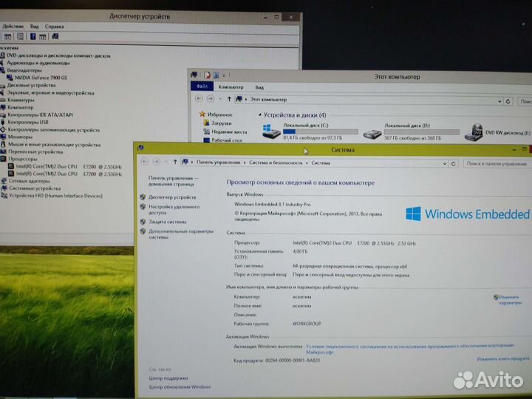
Task: Click Изменить параметры link
Action: point(509,299)
